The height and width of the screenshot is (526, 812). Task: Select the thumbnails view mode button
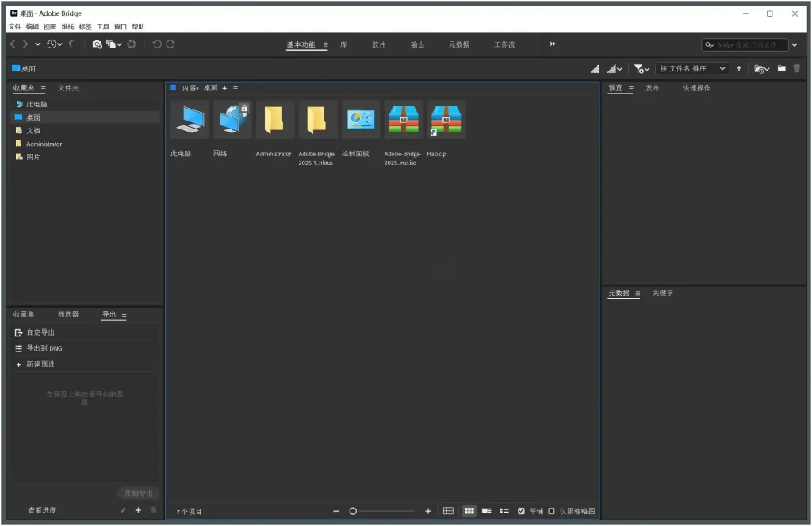[x=469, y=511]
